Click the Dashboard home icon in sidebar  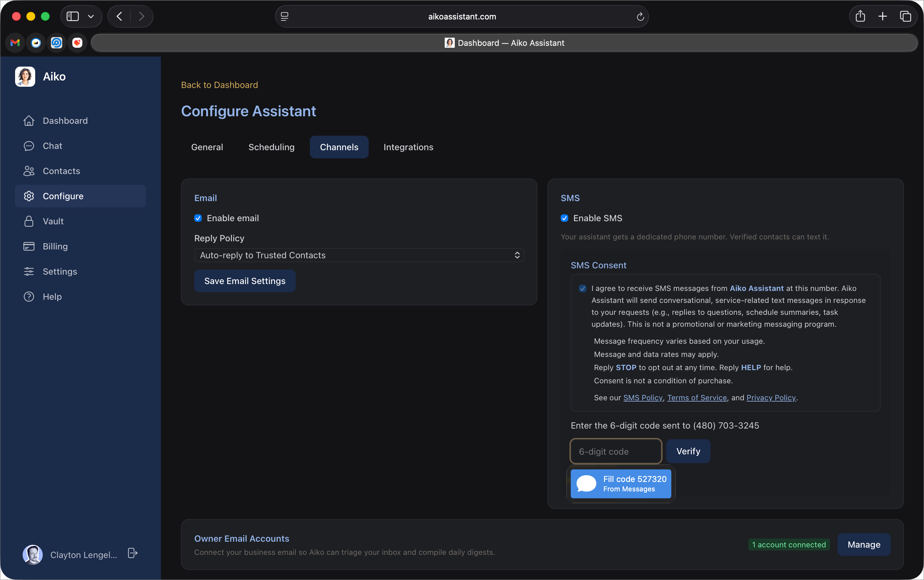[x=29, y=121]
